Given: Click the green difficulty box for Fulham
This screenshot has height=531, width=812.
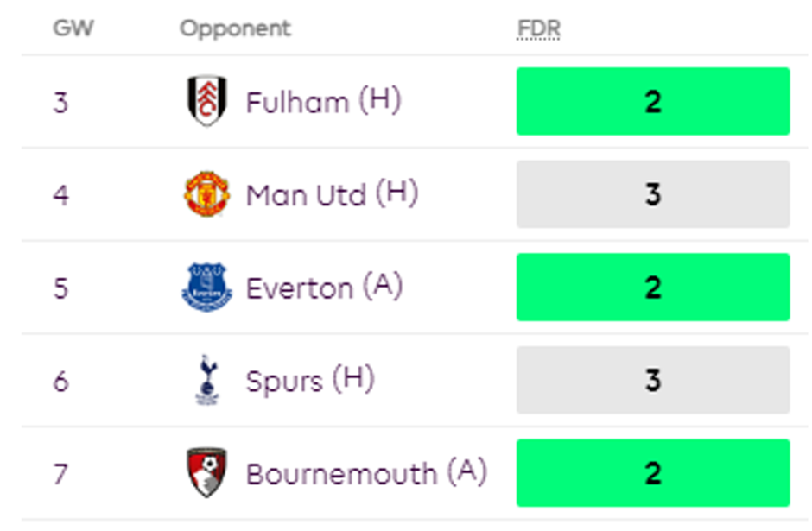Looking at the screenshot, I should click(652, 101).
